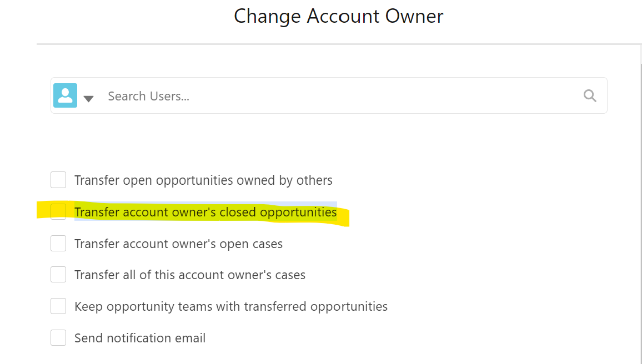Click the 'Transfer account owner's open cases' label

tap(178, 244)
